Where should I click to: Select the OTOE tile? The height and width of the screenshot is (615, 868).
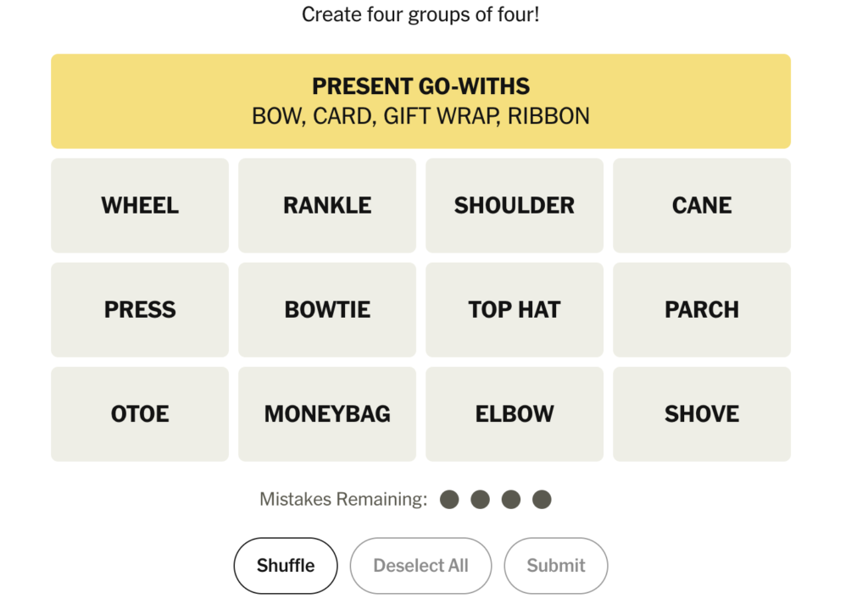tap(140, 414)
